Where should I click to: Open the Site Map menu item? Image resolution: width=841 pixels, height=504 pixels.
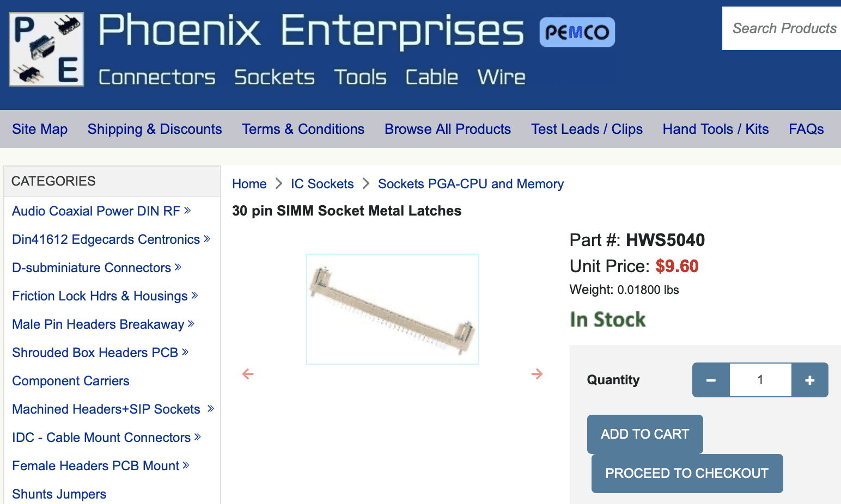click(40, 129)
